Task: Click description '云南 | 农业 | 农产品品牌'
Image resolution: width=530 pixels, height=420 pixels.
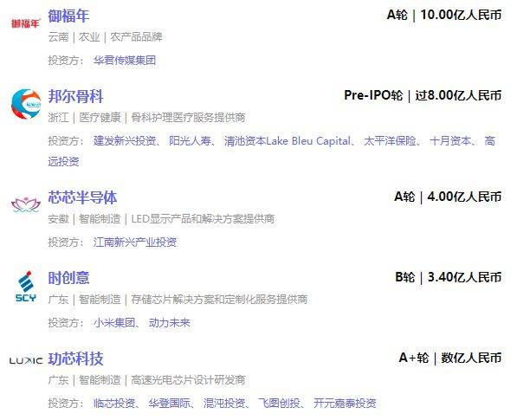Action: coord(105,37)
